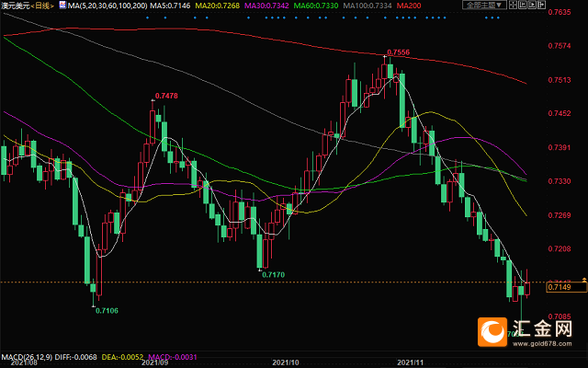The height and width of the screenshot is (368, 588).
Task: Click the 0.7085 price axis label
Action: pyautogui.click(x=560, y=316)
